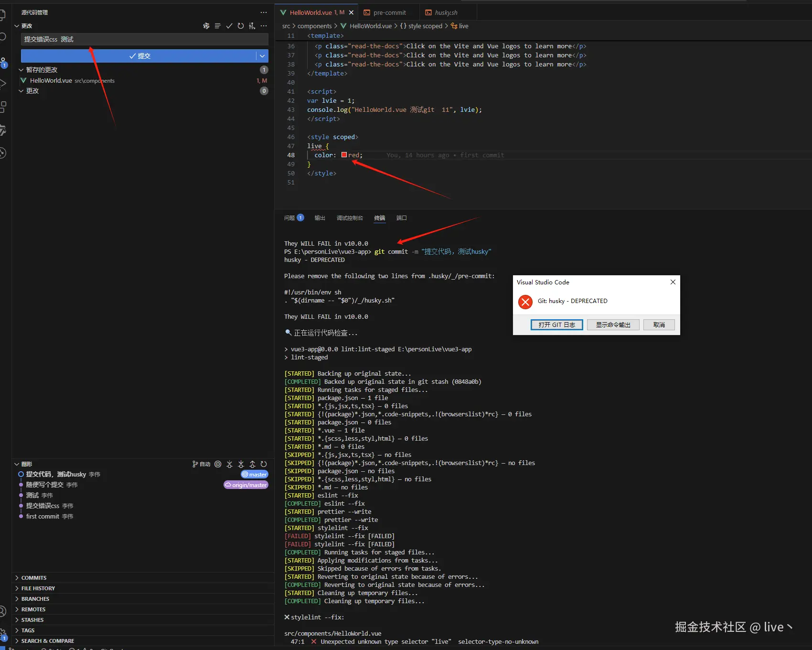The width and height of the screenshot is (812, 650).
Task: Expand the STASHES section
Action: (x=143, y=620)
